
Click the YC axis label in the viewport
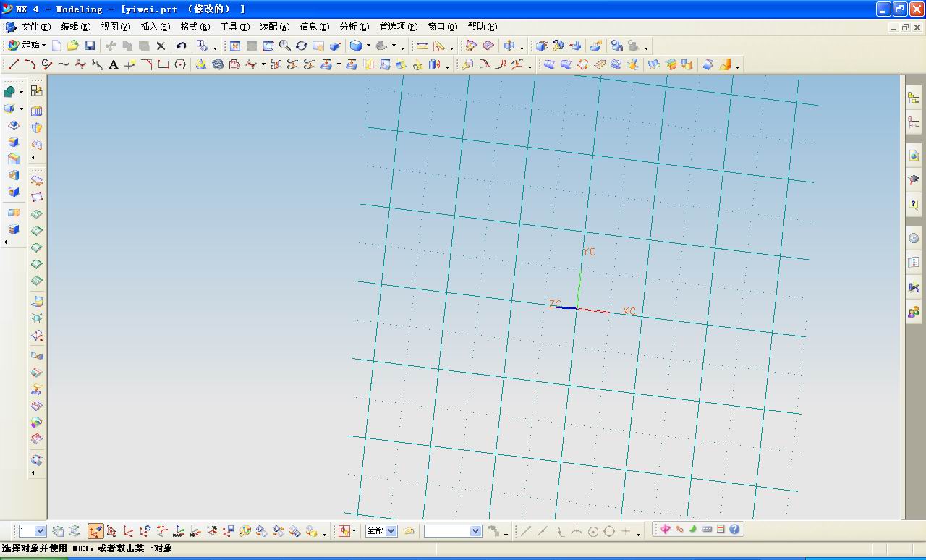(x=590, y=252)
